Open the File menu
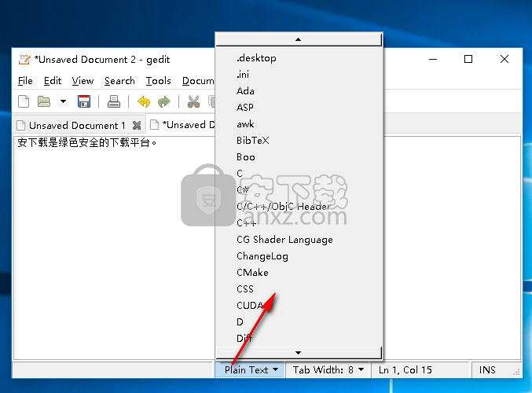The height and width of the screenshot is (393, 532). click(x=25, y=81)
